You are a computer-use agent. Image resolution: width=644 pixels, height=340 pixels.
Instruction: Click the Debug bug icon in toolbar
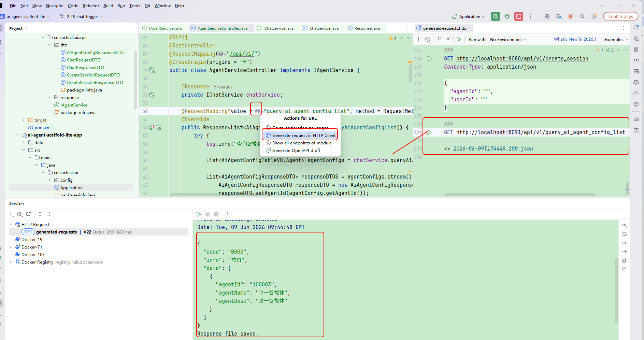tap(507, 16)
